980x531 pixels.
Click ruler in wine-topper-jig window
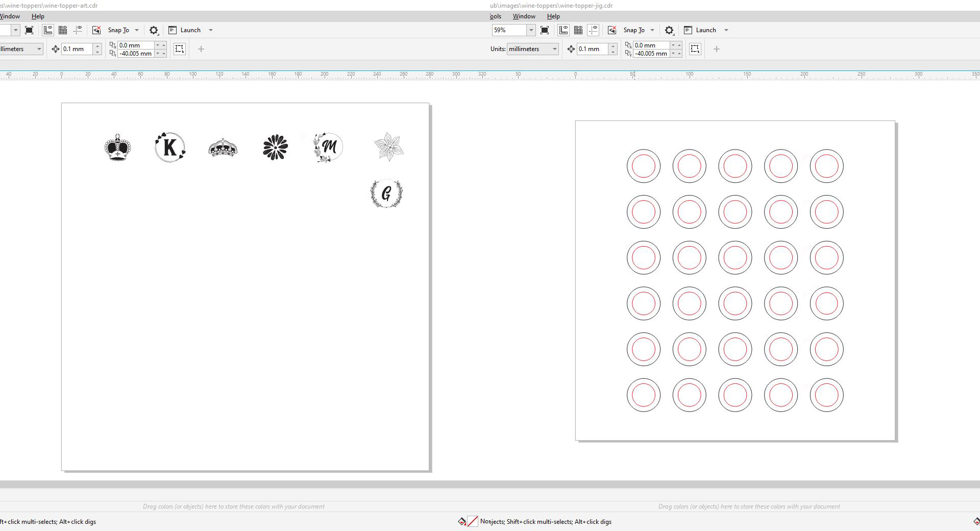(x=735, y=75)
